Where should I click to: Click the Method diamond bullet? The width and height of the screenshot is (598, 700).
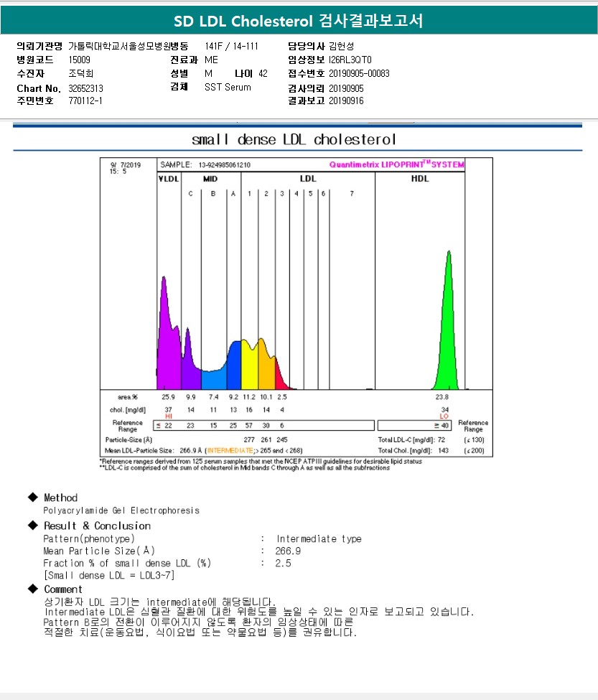point(33,497)
